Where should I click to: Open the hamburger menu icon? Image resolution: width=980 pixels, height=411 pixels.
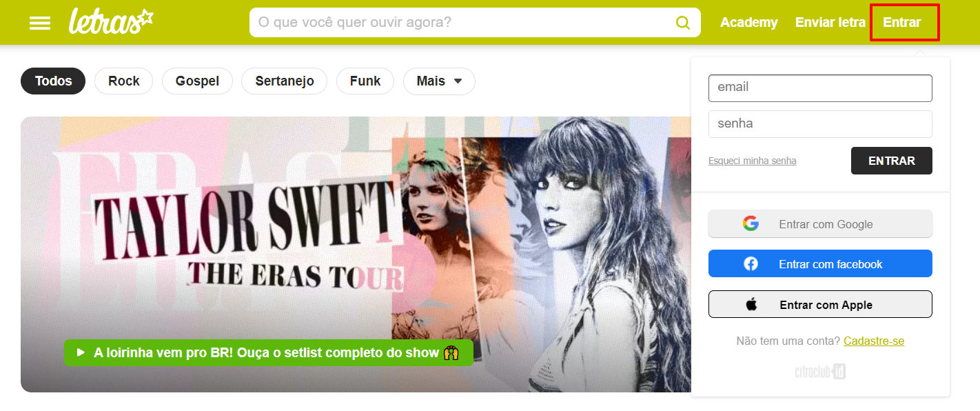click(x=40, y=23)
